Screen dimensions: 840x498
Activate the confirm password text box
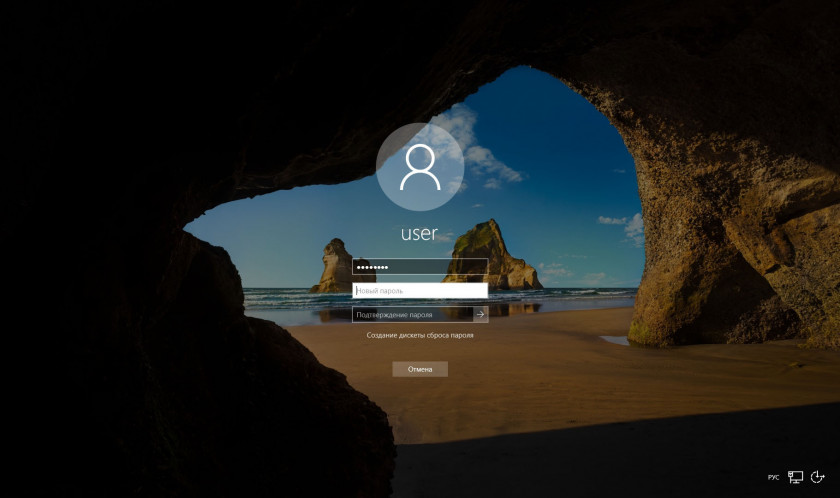point(411,314)
